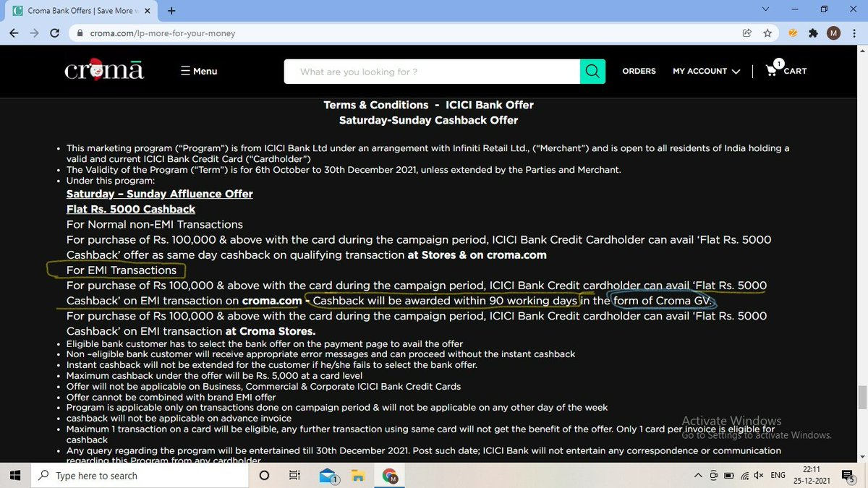The image size is (868, 488).
Task: Reload the current page
Action: [x=55, y=33]
